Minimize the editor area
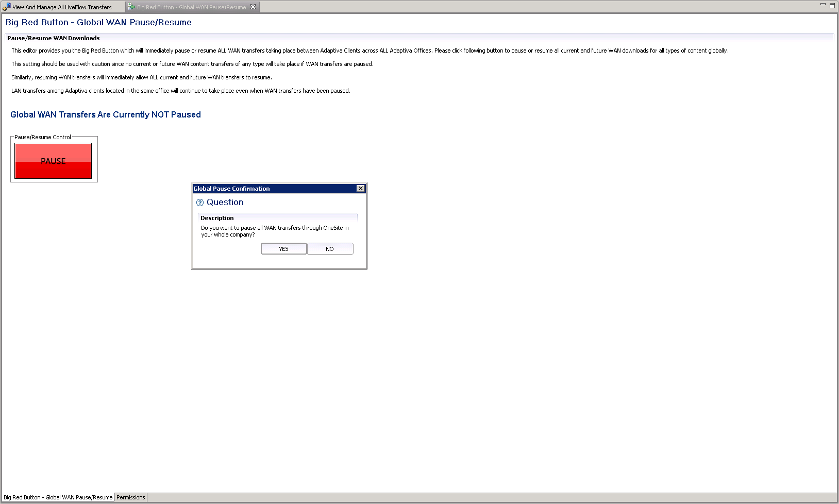The height and width of the screenshot is (504, 839). pyautogui.click(x=823, y=5)
